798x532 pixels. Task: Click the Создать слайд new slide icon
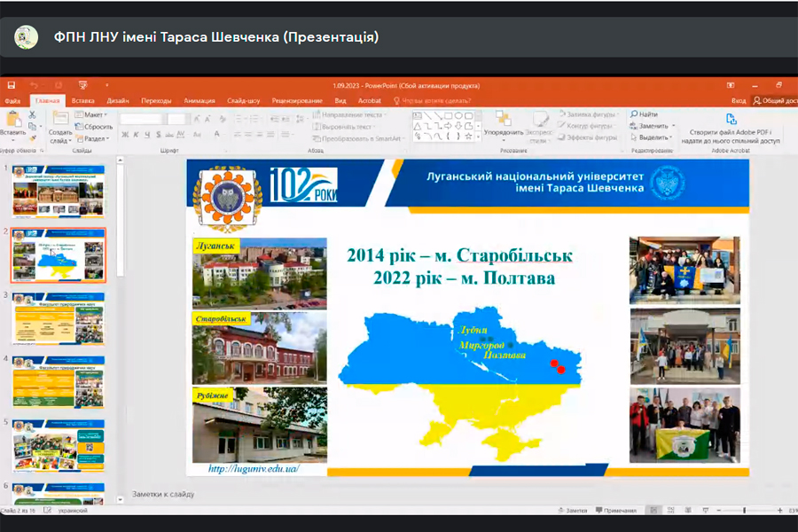coord(59,120)
